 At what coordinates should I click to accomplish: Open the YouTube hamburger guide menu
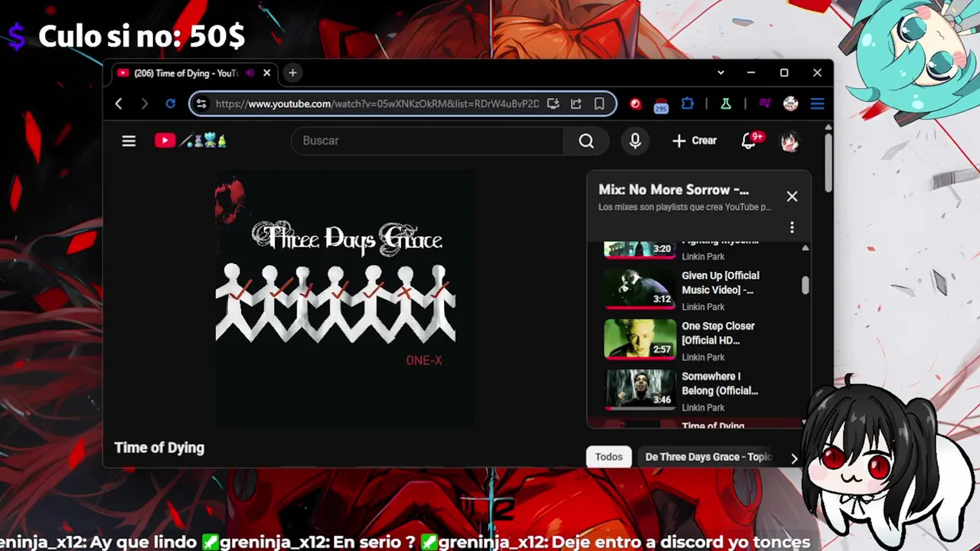[129, 141]
